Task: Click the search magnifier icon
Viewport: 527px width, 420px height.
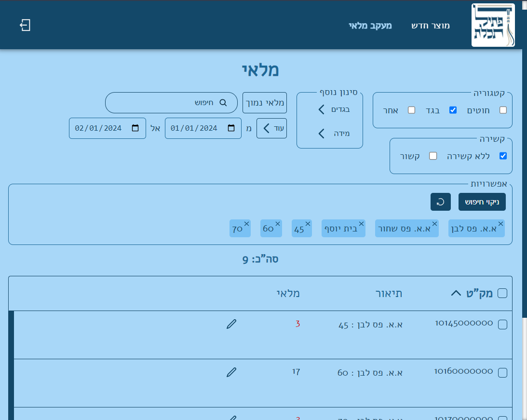Action: (223, 103)
